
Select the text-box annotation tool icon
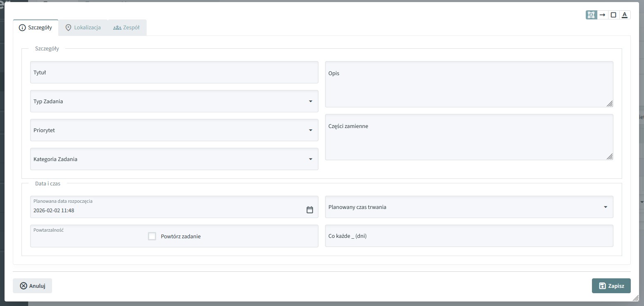pyautogui.click(x=591, y=15)
